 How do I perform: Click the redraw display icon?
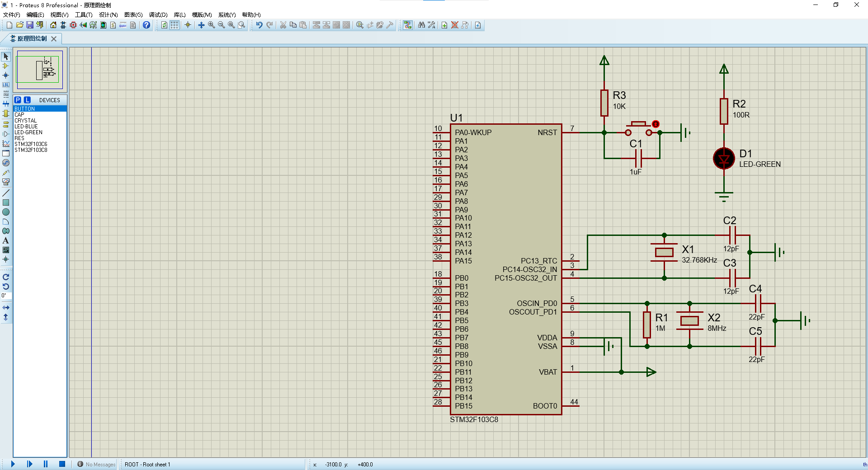[164, 25]
